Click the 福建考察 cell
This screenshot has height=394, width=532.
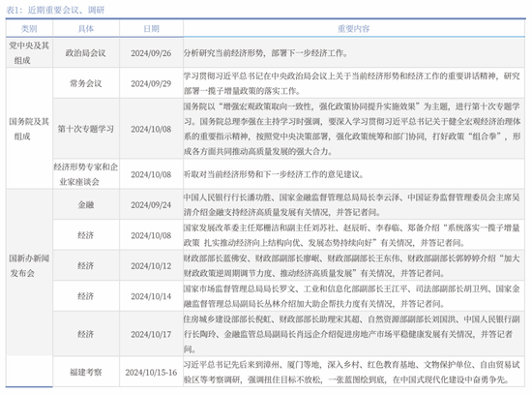(x=86, y=373)
